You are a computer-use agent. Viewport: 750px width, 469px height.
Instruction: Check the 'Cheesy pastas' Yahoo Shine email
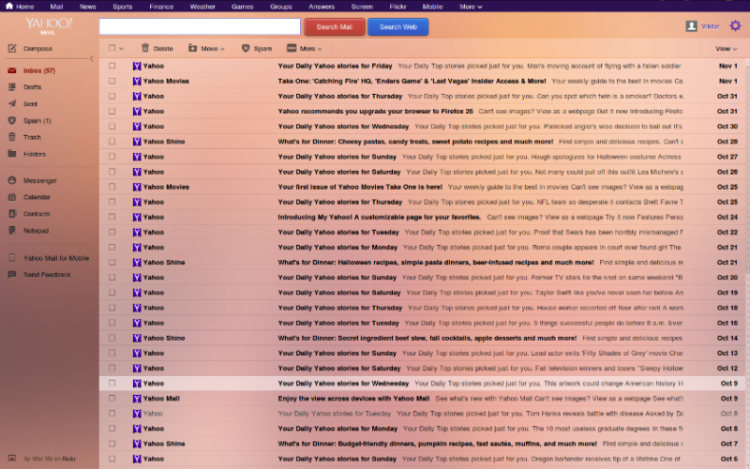pos(112,142)
